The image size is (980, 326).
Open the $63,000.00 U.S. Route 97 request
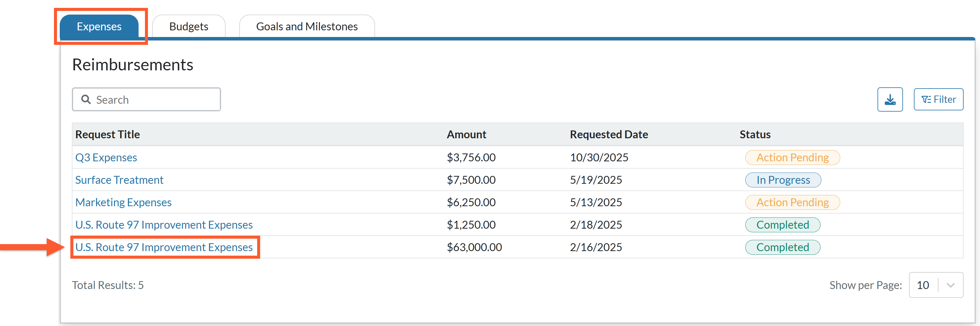[x=164, y=247]
